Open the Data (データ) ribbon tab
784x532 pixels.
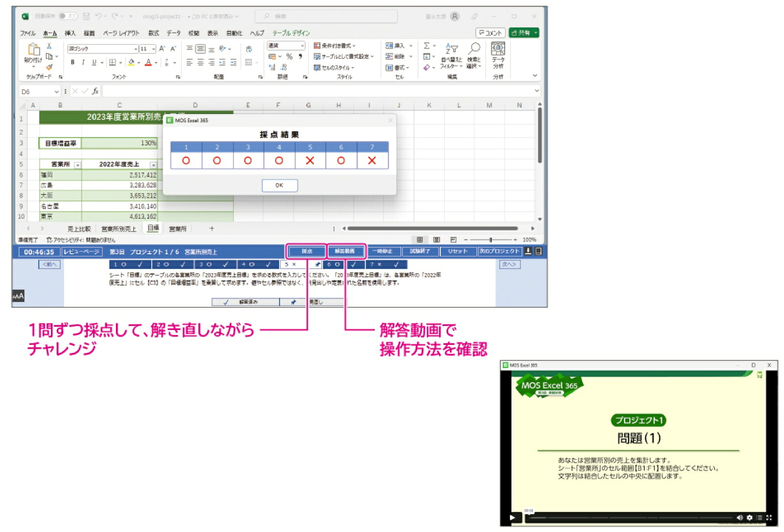pos(173,33)
